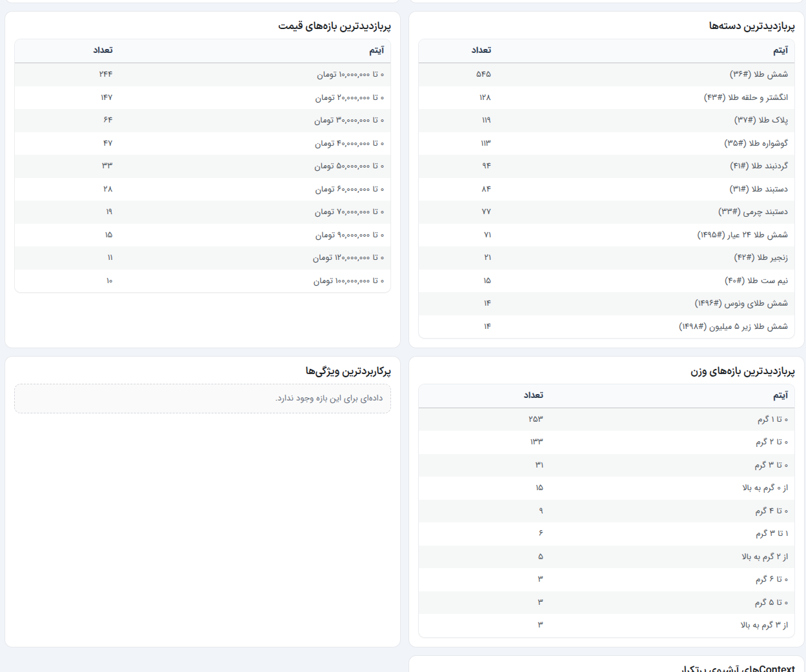806x672 pixels.
Task: Click the 'پرکاربردترین ویژگی‌ها' panel heading
Action: pos(348,371)
